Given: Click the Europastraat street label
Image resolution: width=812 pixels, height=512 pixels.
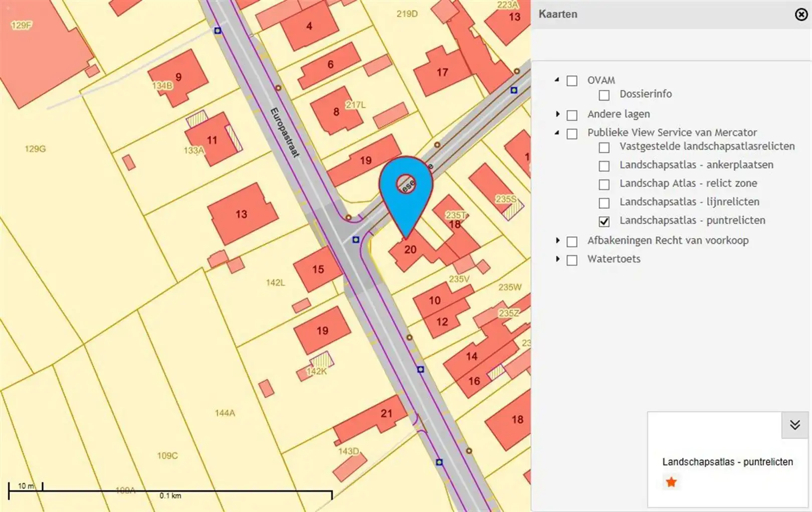Looking at the screenshot, I should click(285, 132).
